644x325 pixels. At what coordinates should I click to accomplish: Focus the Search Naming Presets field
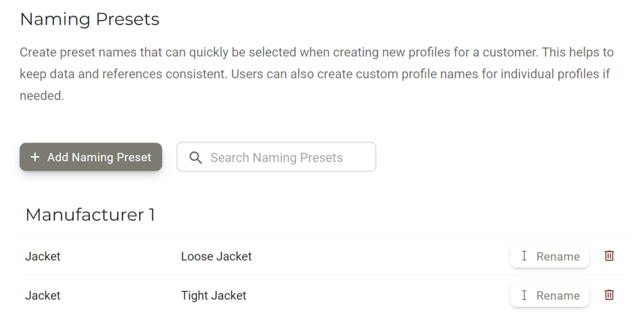point(277,157)
